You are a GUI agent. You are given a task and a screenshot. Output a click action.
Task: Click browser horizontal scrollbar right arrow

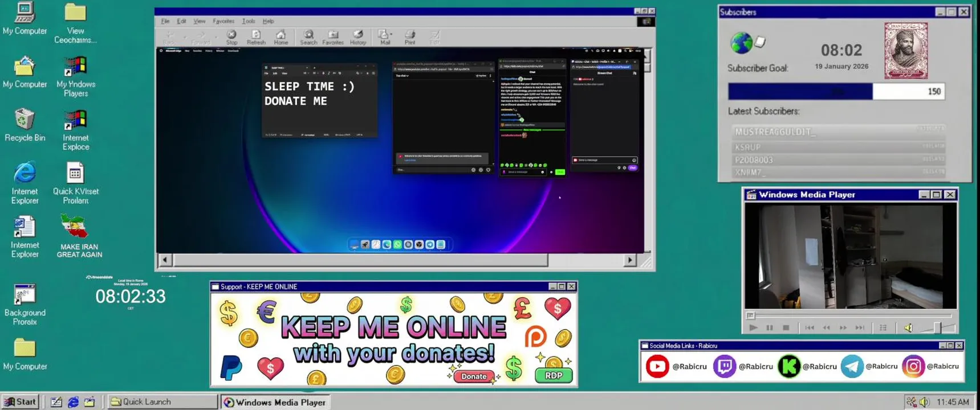(629, 260)
